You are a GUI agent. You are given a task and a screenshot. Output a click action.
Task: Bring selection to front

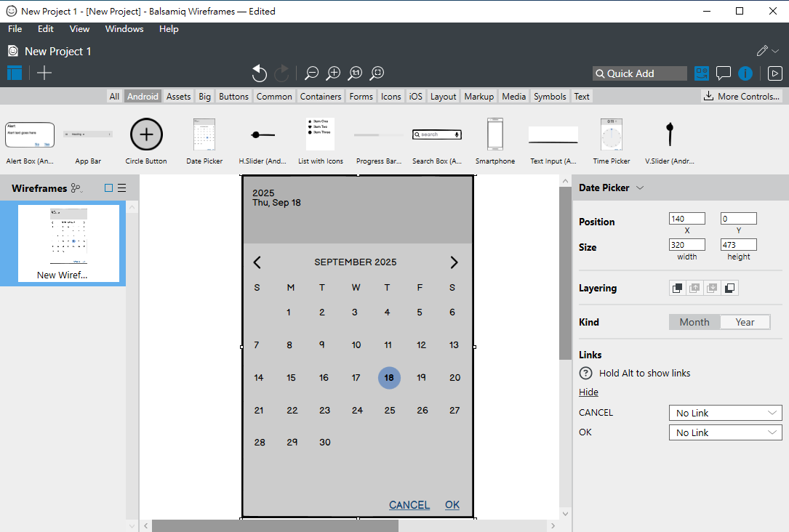point(678,288)
